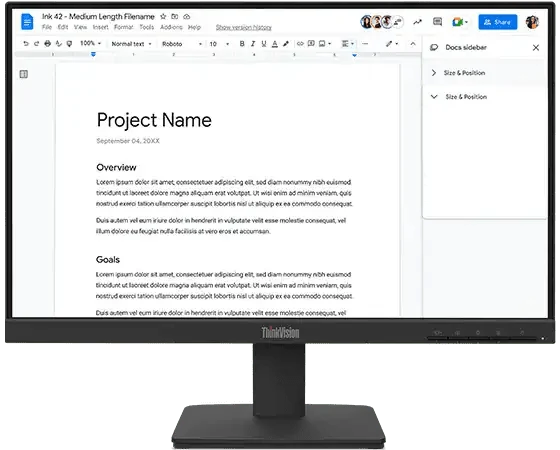Open the text alignment dropdown
This screenshot has width=560, height=450.
pyautogui.click(x=348, y=44)
